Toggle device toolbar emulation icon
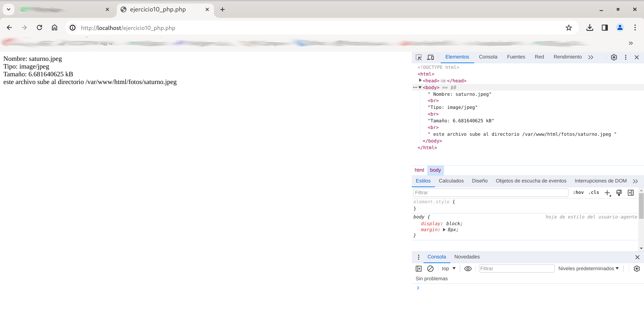 (431, 57)
